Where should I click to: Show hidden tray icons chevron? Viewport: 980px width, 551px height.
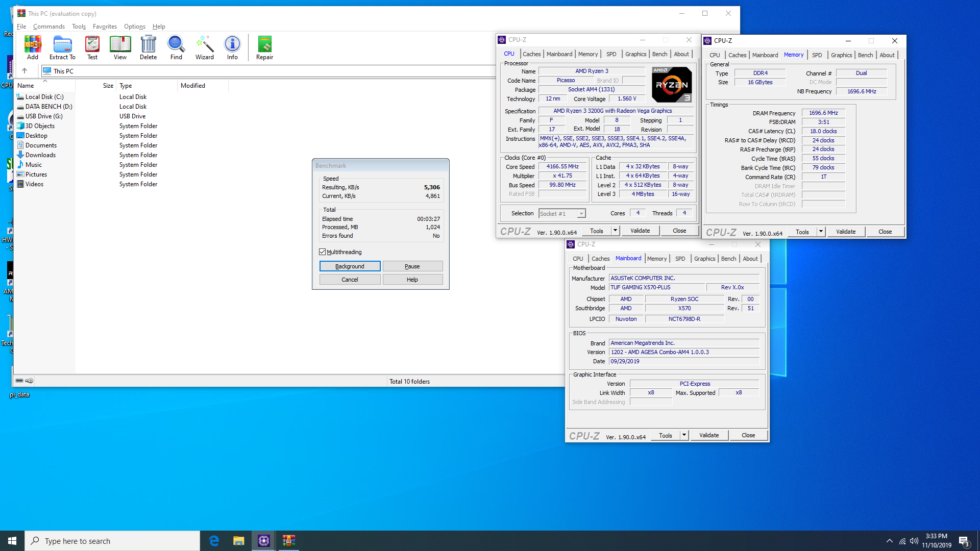(x=890, y=541)
